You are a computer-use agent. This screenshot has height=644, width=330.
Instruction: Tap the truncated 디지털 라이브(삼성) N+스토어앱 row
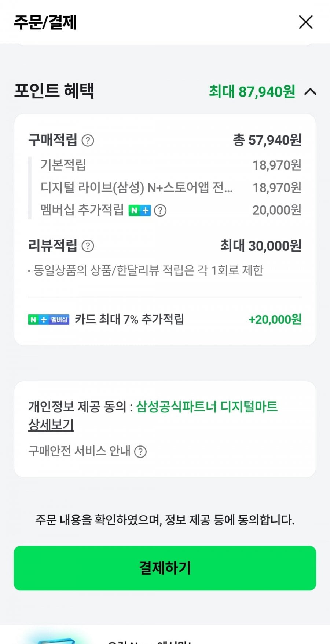(x=136, y=188)
